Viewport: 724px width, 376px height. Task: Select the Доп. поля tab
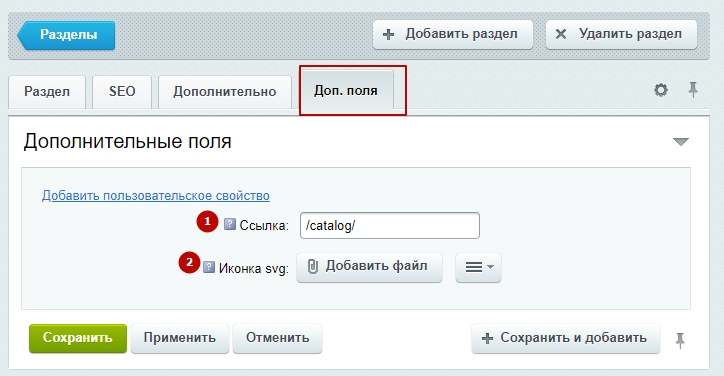346,91
